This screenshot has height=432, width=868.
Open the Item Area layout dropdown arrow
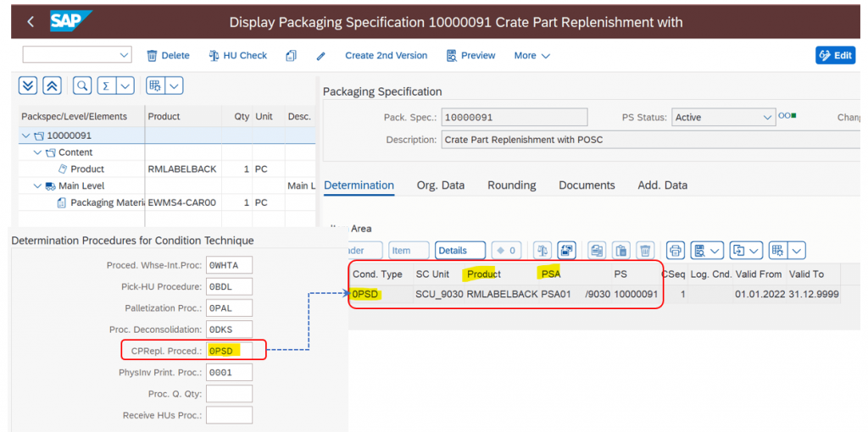point(797,251)
